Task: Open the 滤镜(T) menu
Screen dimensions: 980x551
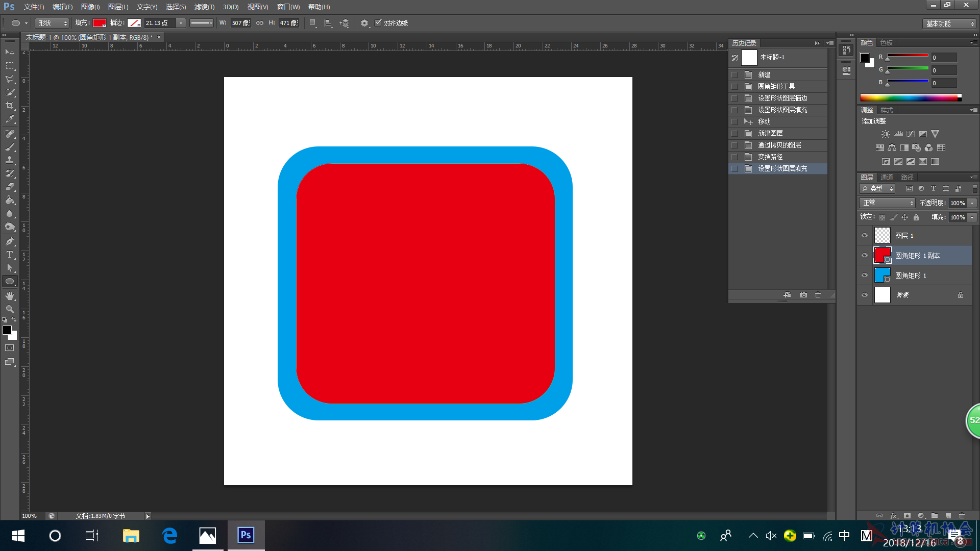Action: coord(204,7)
